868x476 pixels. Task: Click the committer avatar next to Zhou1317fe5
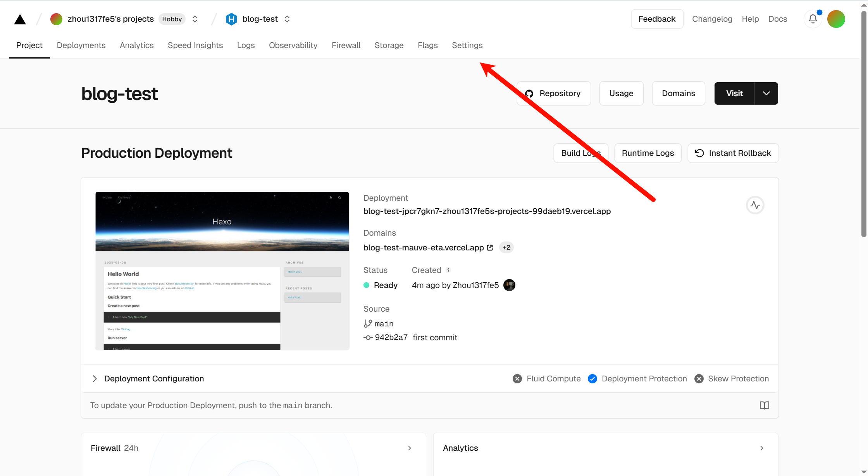coord(509,285)
